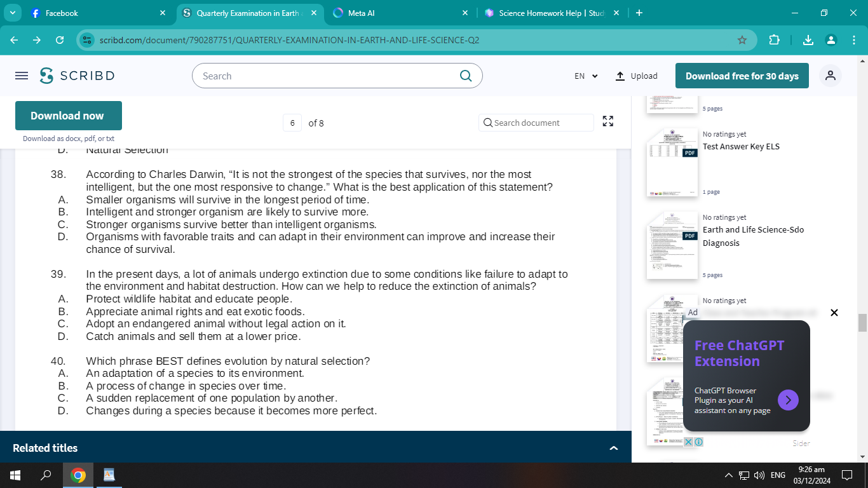The height and width of the screenshot is (488, 868).
Task: Click the Scribd logo
Action: pyautogui.click(x=78, y=76)
